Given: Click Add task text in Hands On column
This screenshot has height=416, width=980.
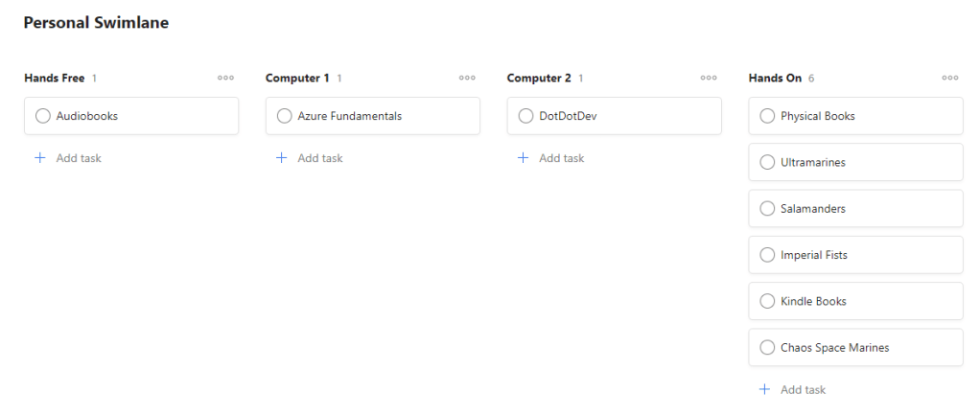Looking at the screenshot, I should [803, 390].
